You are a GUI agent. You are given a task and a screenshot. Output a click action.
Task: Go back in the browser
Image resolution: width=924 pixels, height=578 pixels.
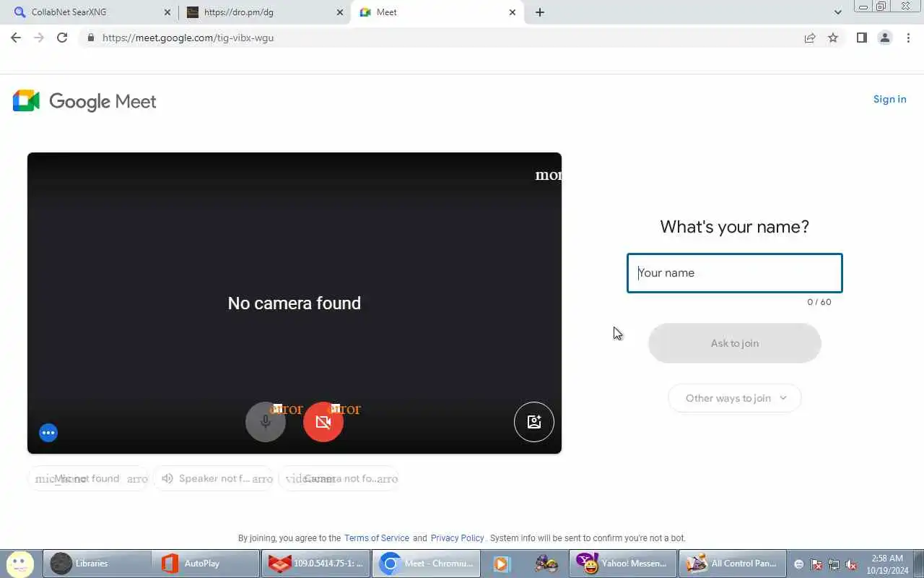[16, 38]
